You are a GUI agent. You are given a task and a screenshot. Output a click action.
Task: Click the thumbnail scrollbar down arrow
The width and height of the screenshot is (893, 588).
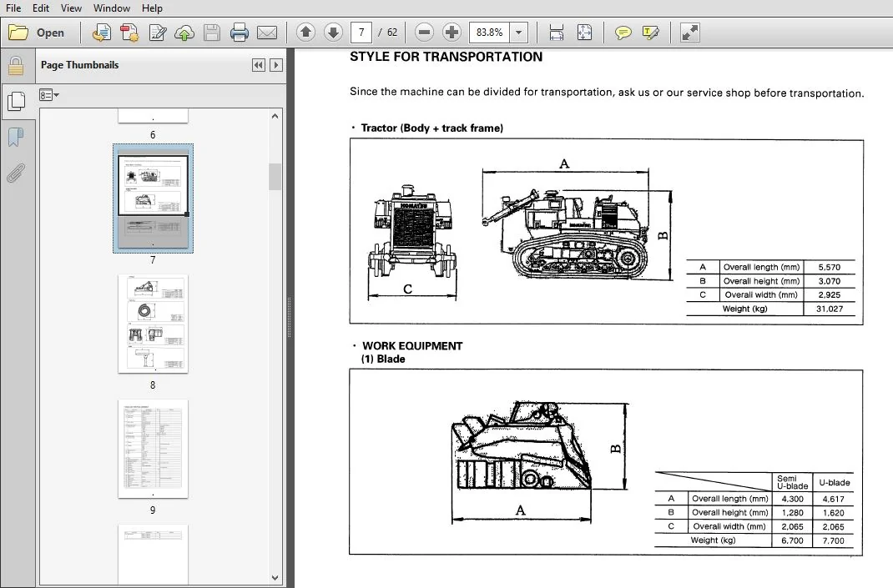275,577
